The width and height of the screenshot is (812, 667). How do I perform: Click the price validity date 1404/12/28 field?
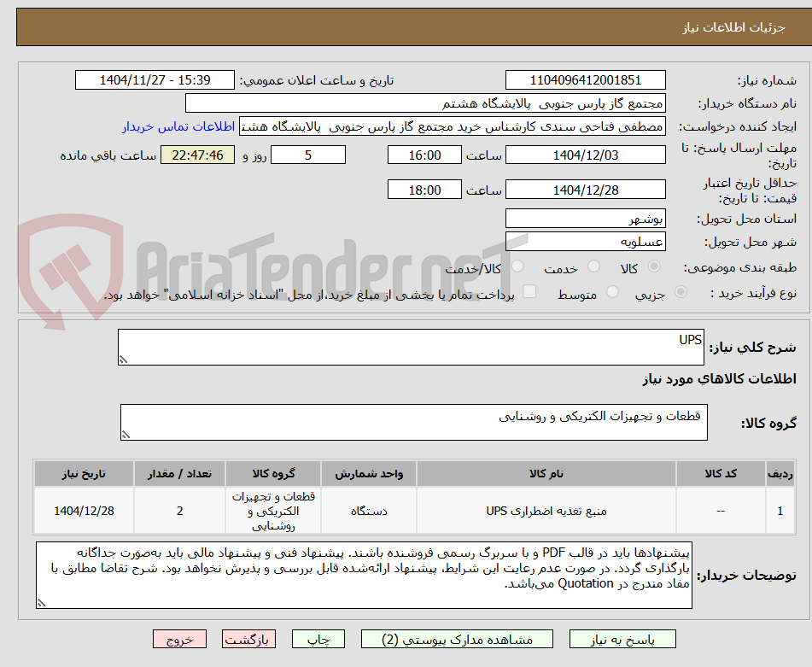[x=585, y=190]
